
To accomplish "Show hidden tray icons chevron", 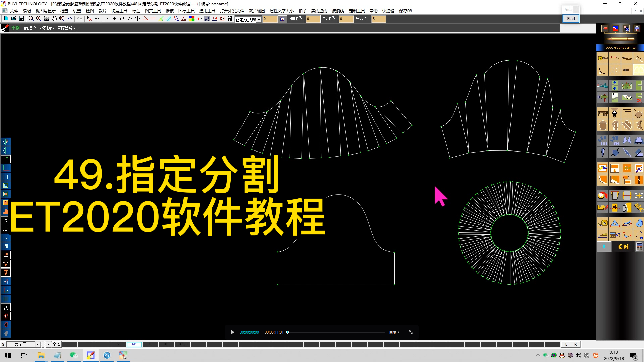I will (538, 355).
